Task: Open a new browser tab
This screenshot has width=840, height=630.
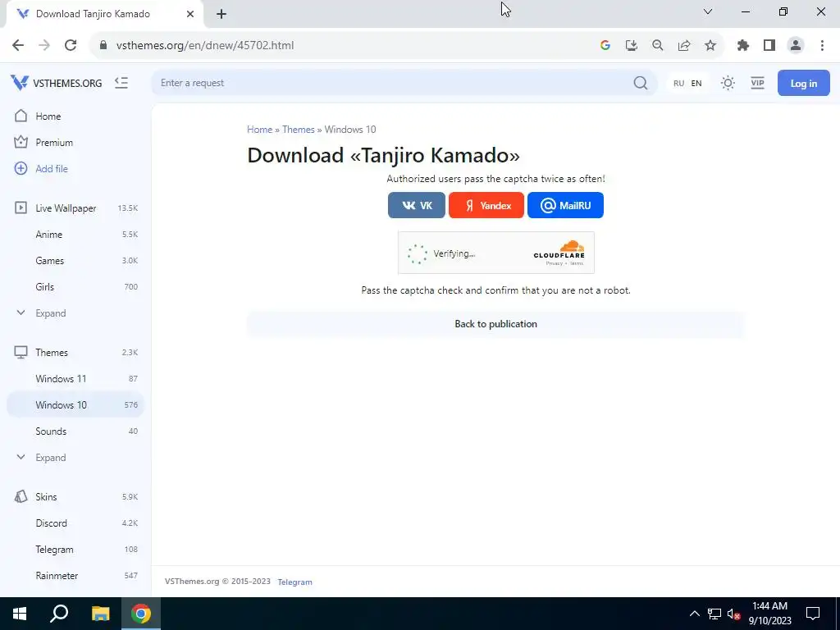Action: (x=221, y=14)
